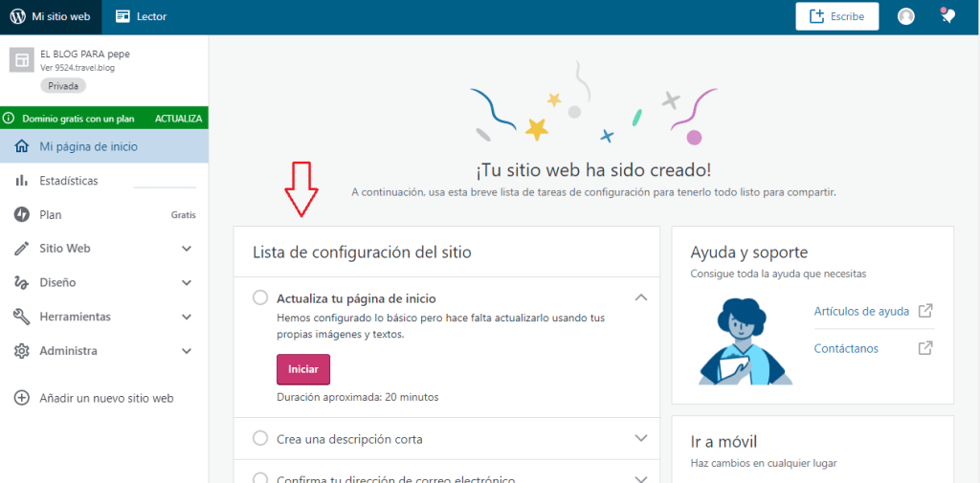Viewport: 980px width, 483px height.
Task: Expand the Sitio Web sidebar section
Action: [x=187, y=249]
